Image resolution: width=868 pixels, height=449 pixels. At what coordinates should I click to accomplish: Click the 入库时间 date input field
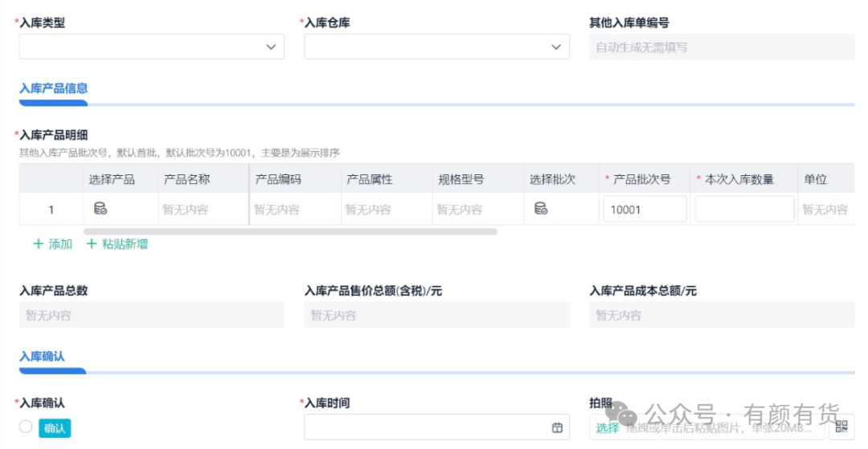coord(426,427)
